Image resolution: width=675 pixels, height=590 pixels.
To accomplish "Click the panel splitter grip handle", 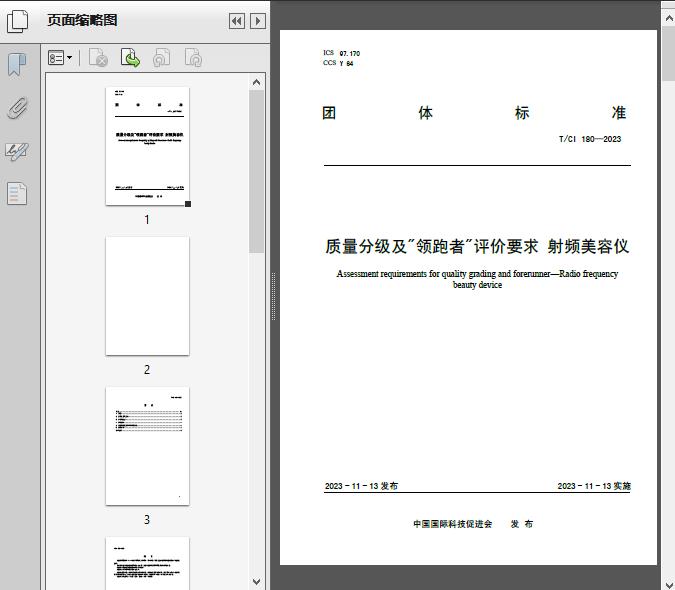I will point(273,297).
